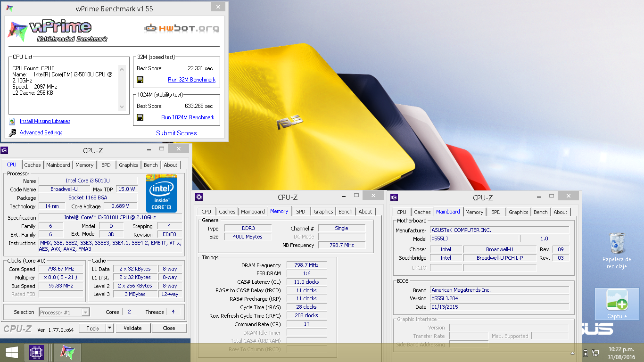Open Graphics tab in CPU-Z Mainboard window
Image resolution: width=644 pixels, height=362 pixels.
coord(519,212)
